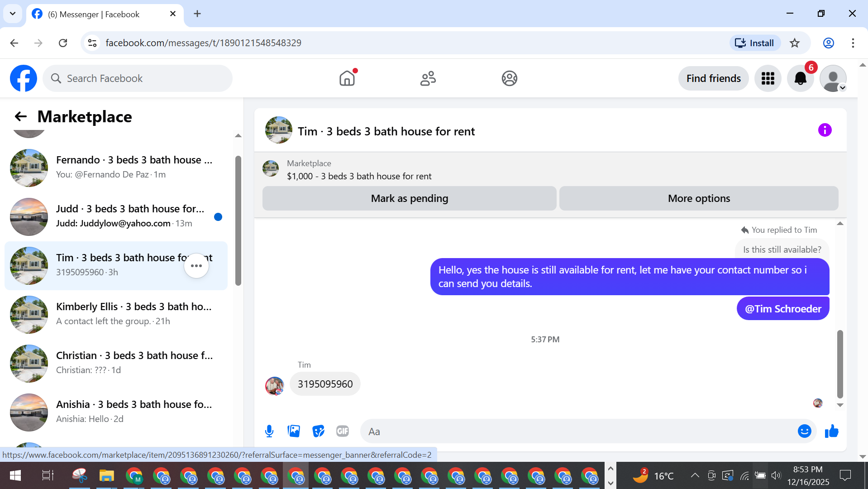Click the 3195095960 phone number message

[325, 384]
